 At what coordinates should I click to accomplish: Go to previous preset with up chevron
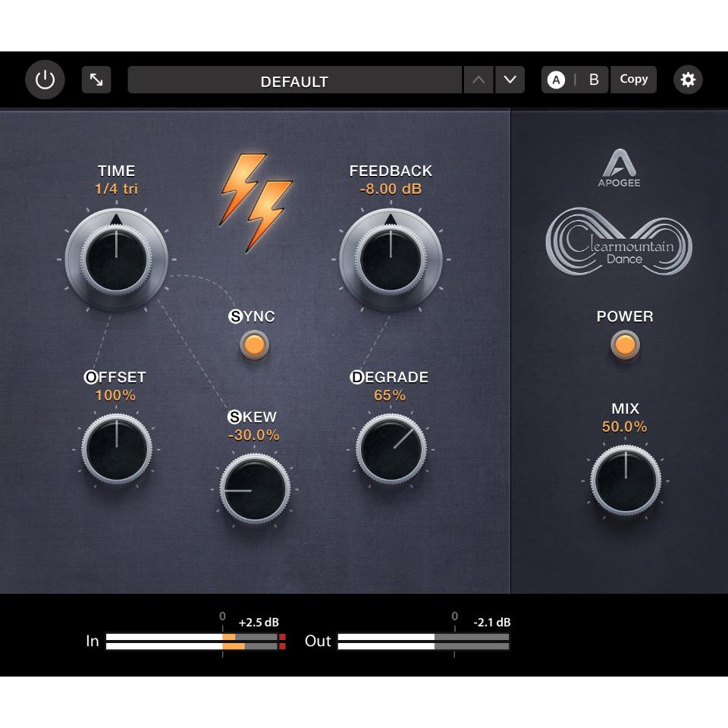click(x=479, y=80)
